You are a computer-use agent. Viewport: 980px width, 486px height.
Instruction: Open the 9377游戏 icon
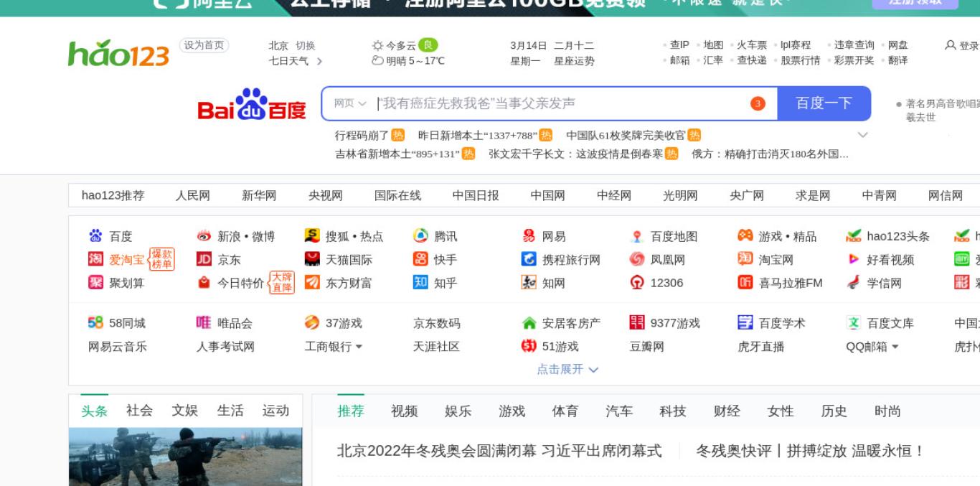pyautogui.click(x=637, y=323)
